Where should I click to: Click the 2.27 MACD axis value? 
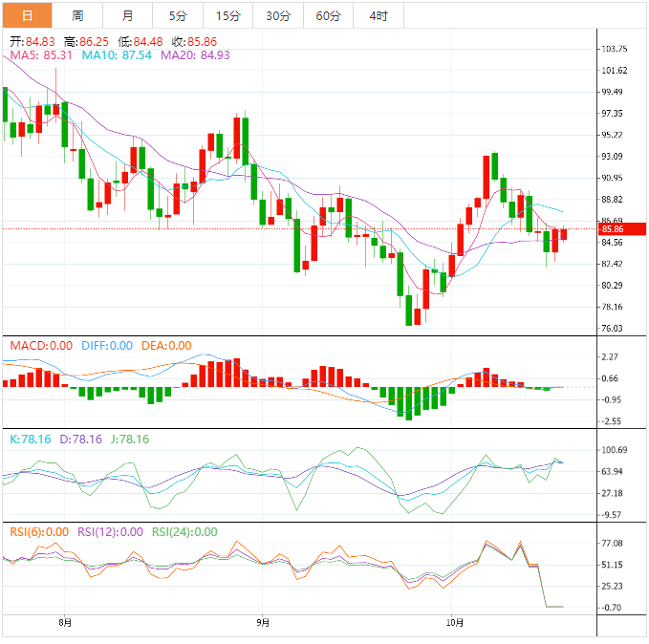click(610, 357)
